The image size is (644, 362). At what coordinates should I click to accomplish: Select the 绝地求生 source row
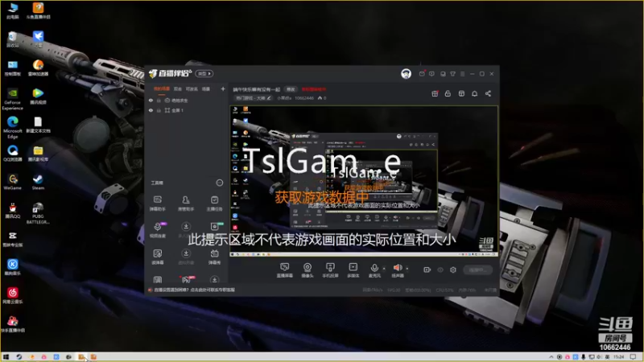point(187,101)
